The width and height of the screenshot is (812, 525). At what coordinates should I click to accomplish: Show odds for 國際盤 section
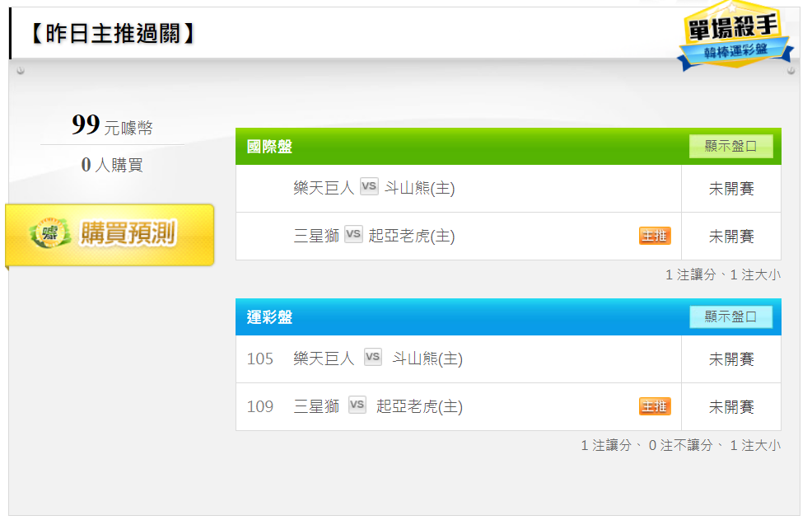(730, 146)
